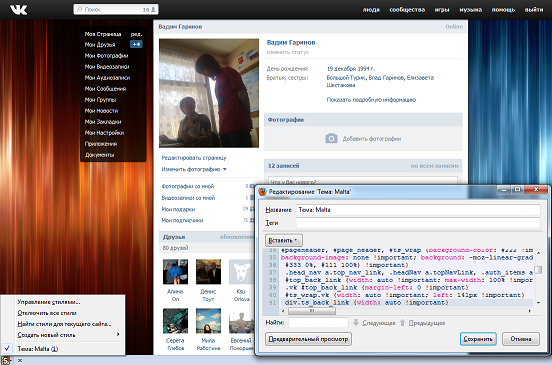Click the code editor's horizontal scrollbar thumb
The image size is (552, 365).
coord(312,311)
